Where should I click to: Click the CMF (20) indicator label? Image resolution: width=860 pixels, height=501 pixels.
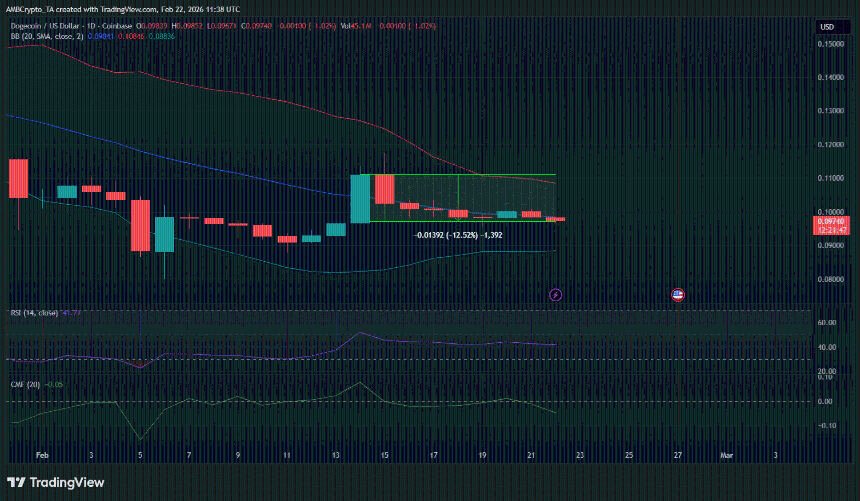(25, 385)
